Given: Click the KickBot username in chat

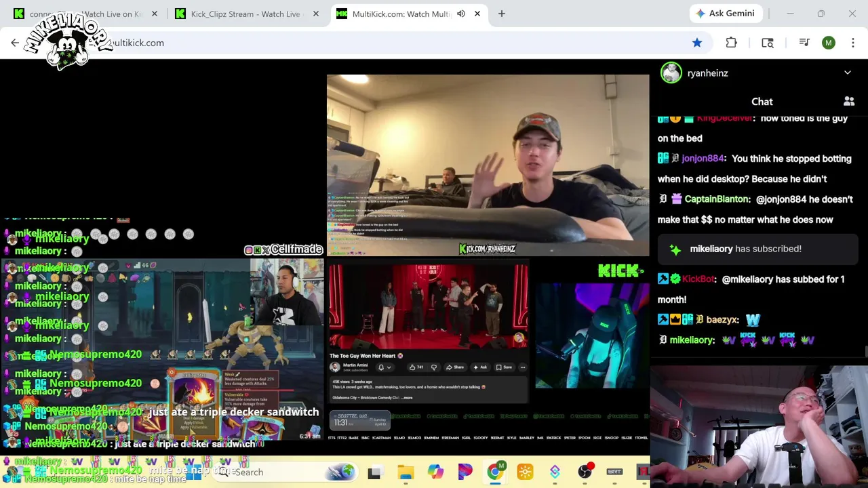Looking at the screenshot, I should tap(698, 279).
